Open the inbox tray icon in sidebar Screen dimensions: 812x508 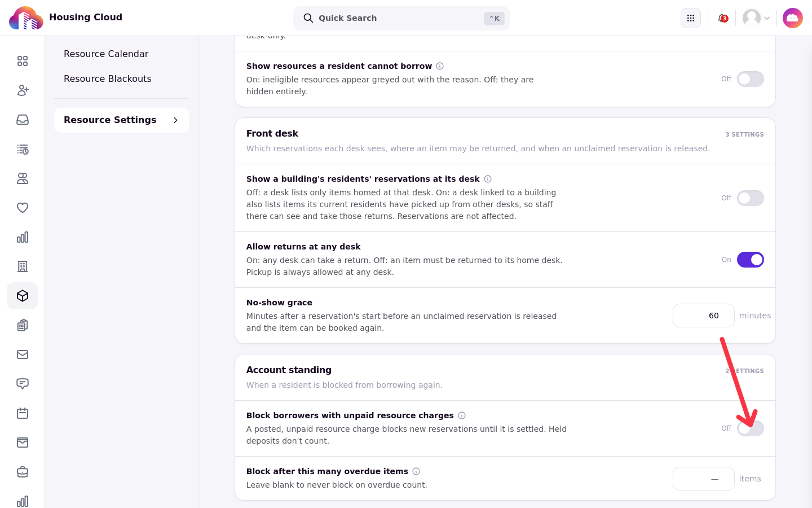coord(23,120)
